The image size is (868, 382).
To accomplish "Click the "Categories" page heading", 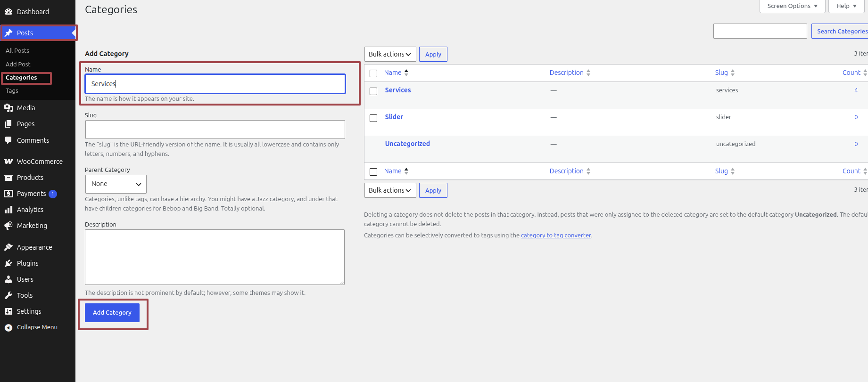I will pos(111,9).
